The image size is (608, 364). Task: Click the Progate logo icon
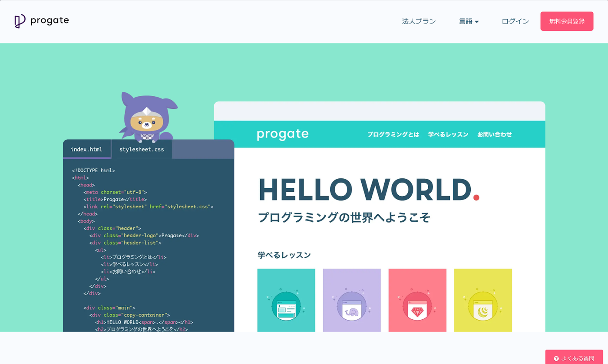point(20,21)
